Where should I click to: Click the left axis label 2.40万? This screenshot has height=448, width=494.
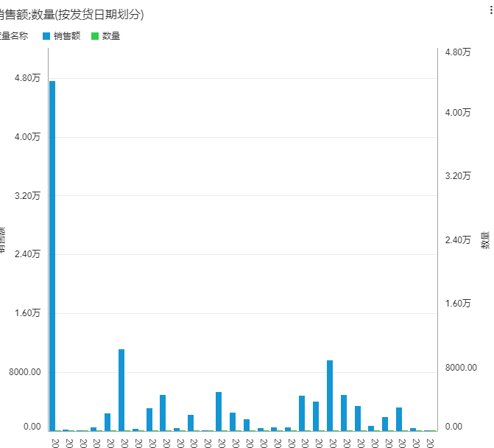tap(27, 254)
